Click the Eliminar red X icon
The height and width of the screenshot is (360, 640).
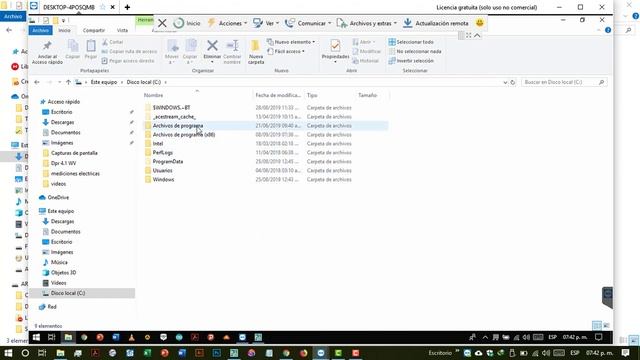(x=212, y=45)
